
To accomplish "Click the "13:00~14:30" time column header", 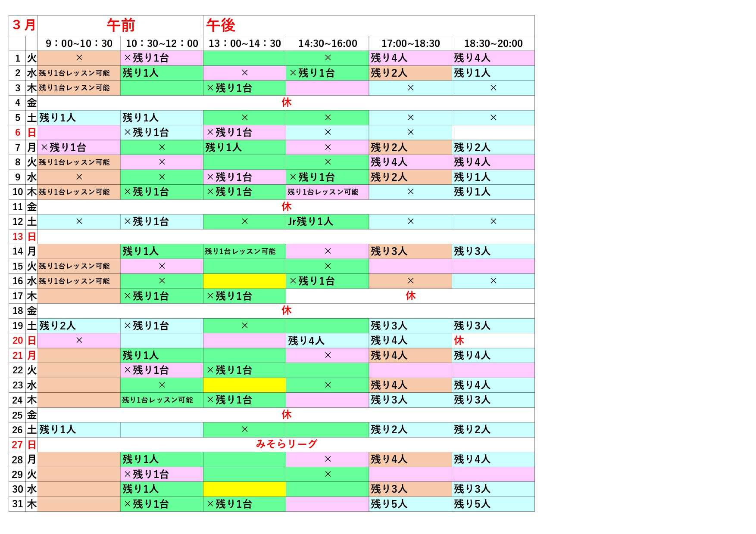I will [x=245, y=43].
